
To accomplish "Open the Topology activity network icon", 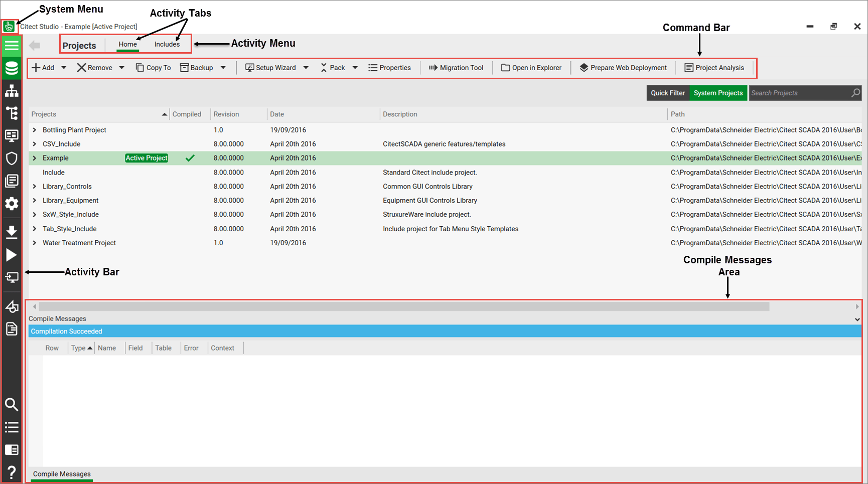I will click(x=12, y=91).
